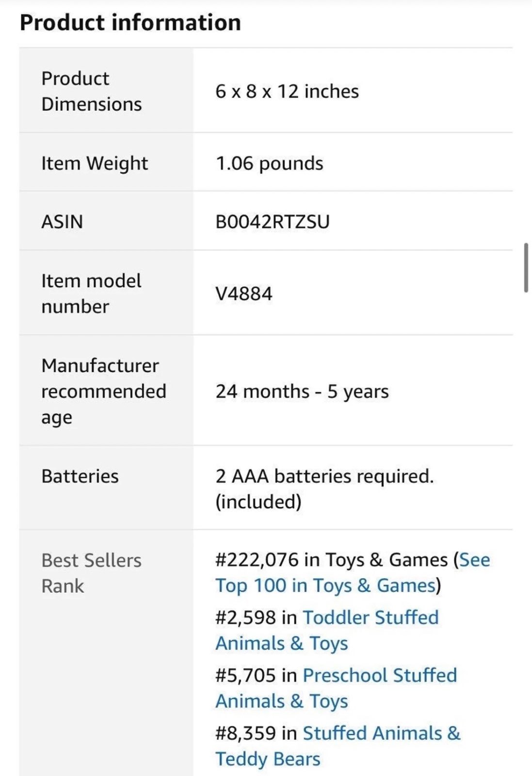Click the 1.06 pounds weight value
Screen dimensions: 532x776
click(269, 163)
